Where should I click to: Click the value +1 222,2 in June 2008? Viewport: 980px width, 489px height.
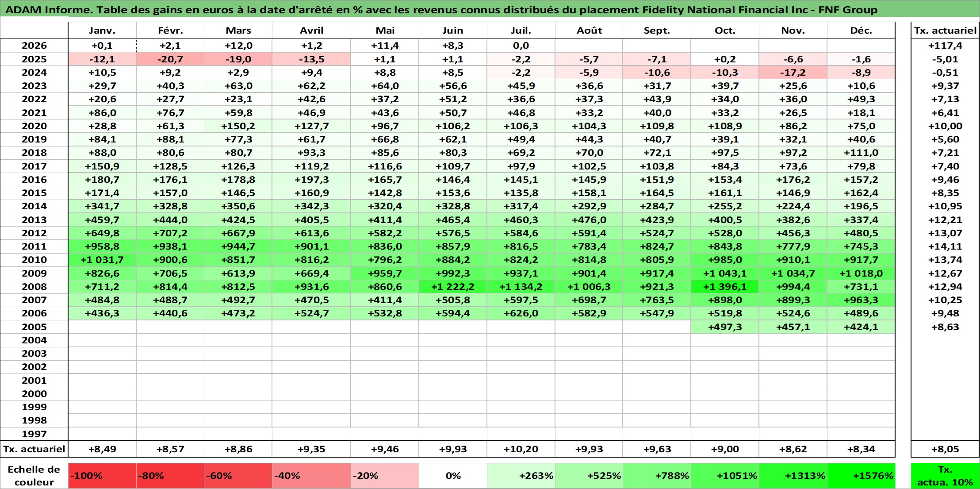pos(453,287)
